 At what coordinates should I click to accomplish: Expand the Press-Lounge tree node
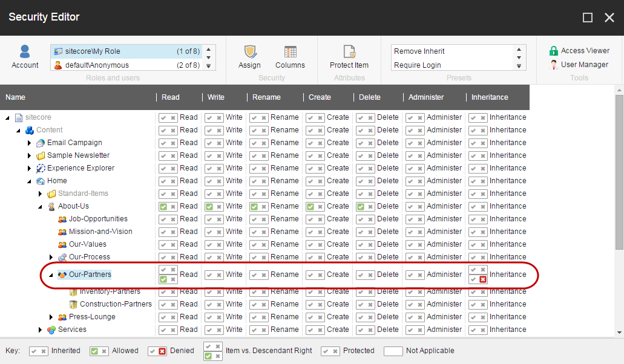tap(51, 317)
